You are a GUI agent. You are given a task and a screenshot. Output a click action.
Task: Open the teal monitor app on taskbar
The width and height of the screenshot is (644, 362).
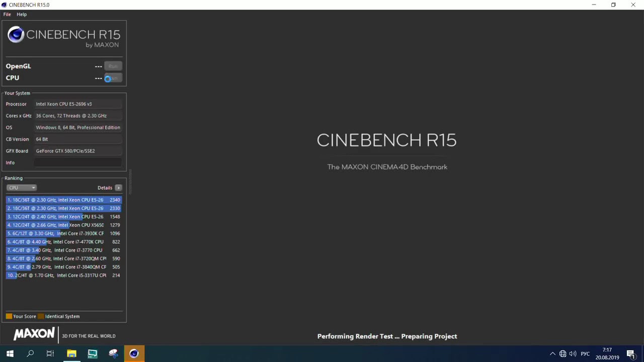coord(93,353)
